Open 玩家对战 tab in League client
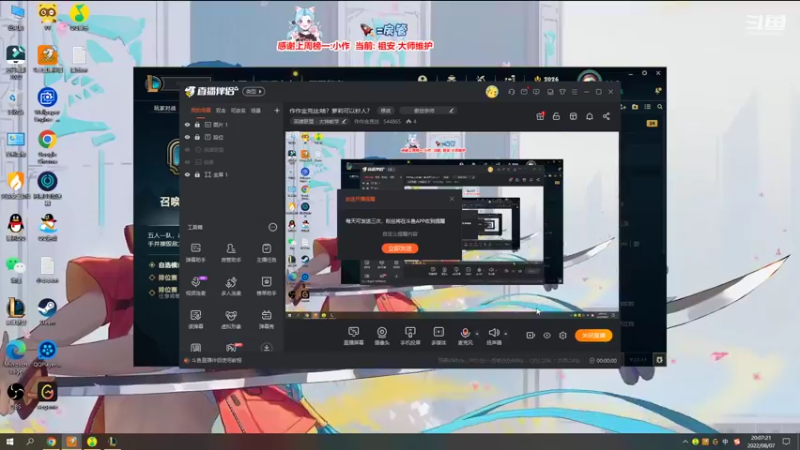 pyautogui.click(x=165, y=108)
